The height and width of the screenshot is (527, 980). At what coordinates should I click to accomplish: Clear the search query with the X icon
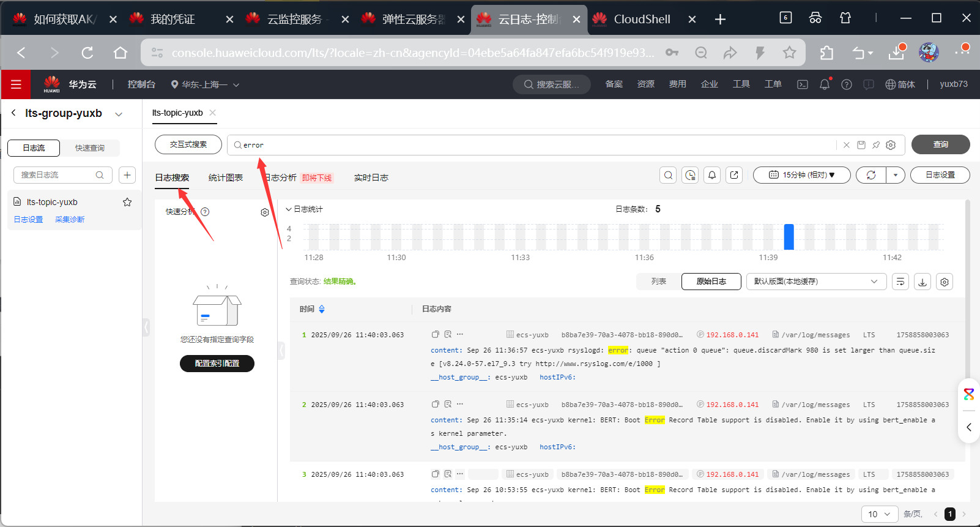(x=847, y=145)
